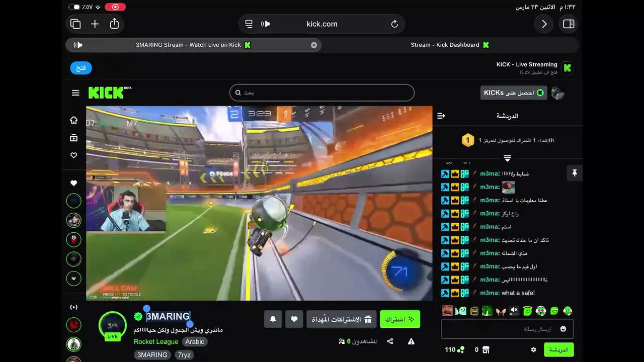This screenshot has width=644, height=362.
Task: Send message with الدردشة button
Action: (x=559, y=349)
